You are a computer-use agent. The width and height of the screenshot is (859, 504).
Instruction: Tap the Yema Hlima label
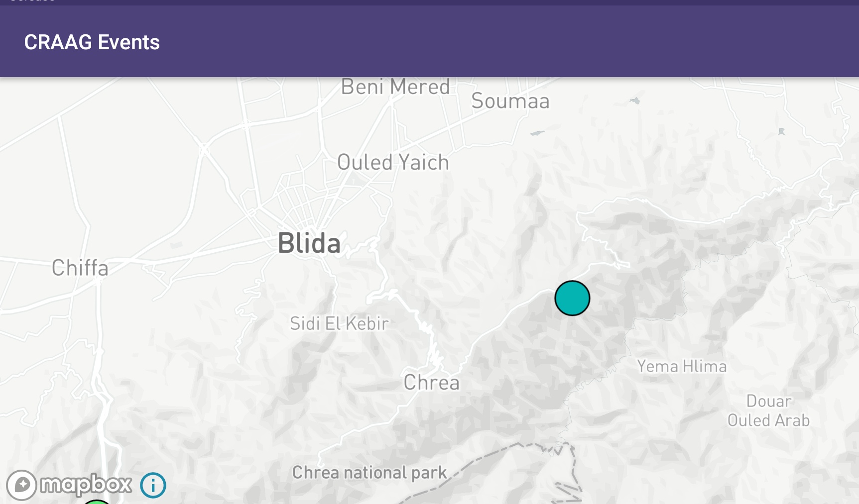pyautogui.click(x=682, y=367)
